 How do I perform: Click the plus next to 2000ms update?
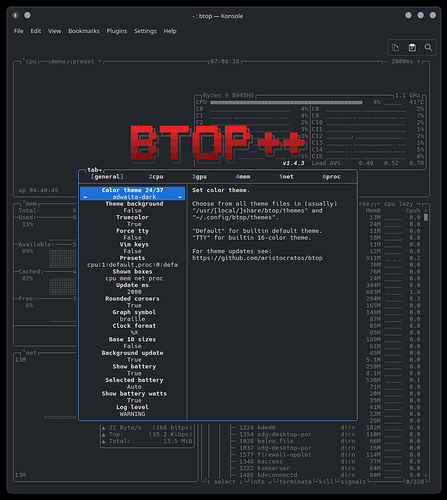tap(419, 62)
